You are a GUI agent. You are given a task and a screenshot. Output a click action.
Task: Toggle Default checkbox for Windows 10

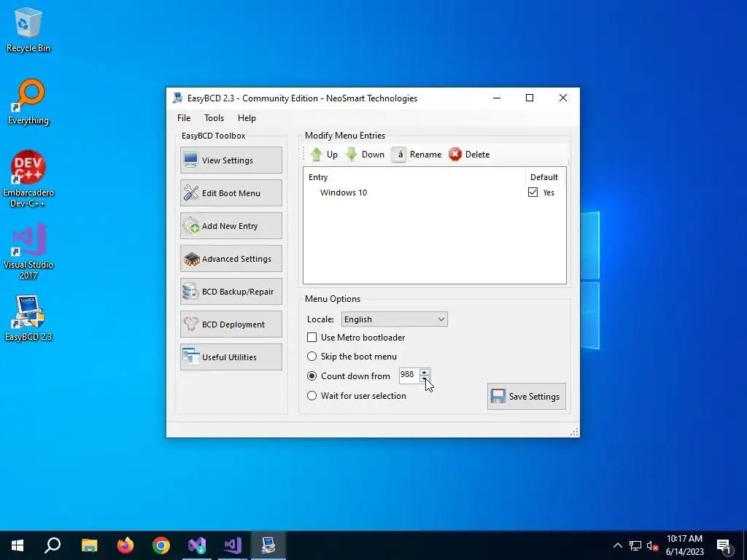coord(533,192)
